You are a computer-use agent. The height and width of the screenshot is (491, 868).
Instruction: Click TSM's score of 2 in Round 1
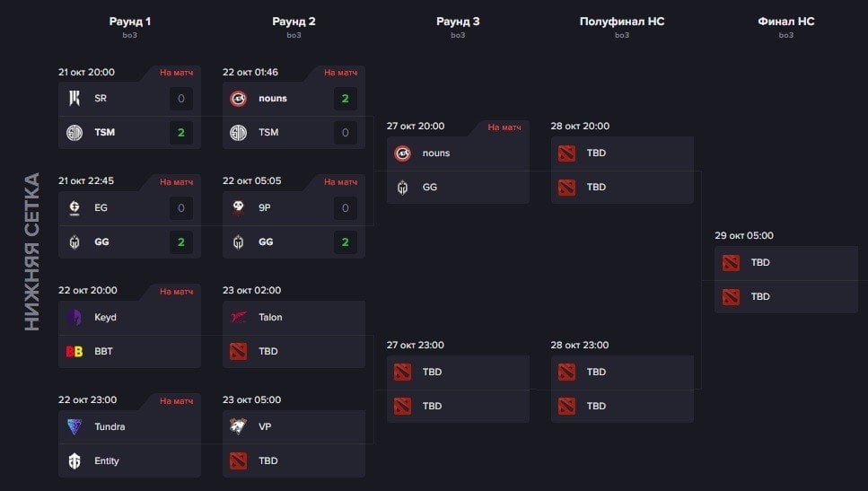(181, 133)
